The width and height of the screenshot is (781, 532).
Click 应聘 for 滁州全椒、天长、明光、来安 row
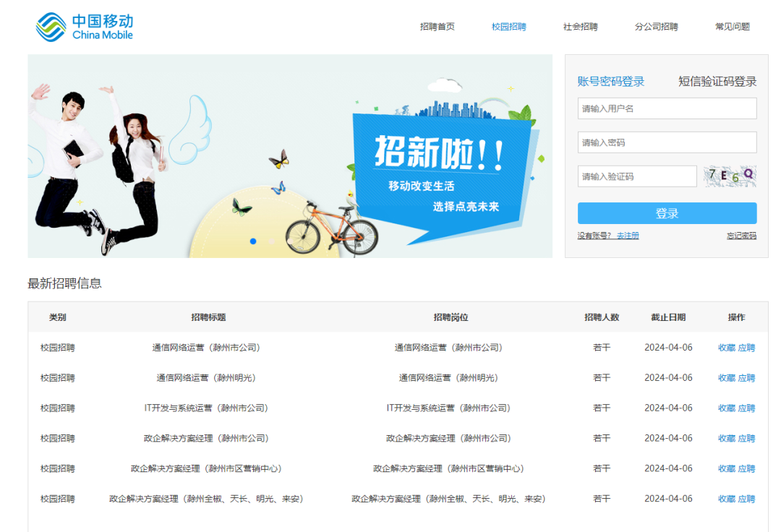pos(746,499)
